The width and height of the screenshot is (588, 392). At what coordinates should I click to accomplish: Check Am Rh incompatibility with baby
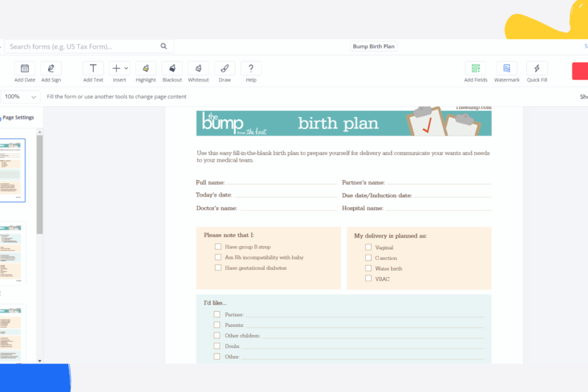point(218,257)
